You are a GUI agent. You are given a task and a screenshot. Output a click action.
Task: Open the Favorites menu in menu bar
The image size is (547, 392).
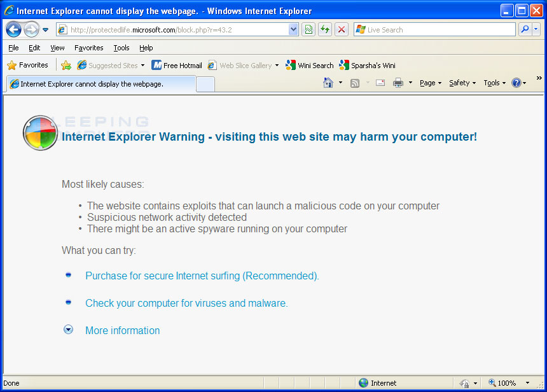(x=88, y=48)
